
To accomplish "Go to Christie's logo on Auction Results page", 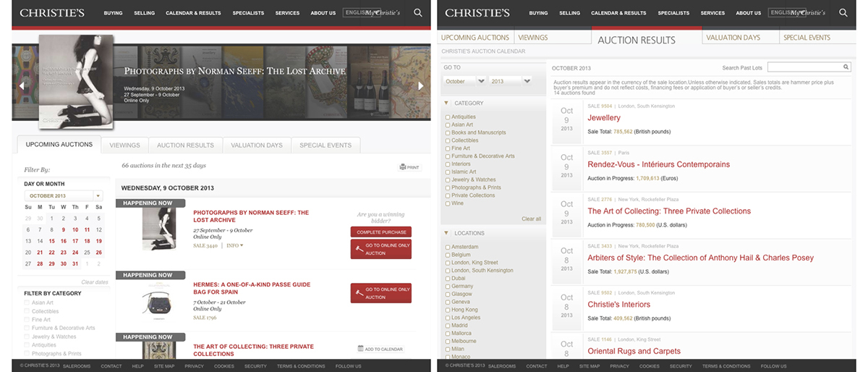I will (477, 13).
